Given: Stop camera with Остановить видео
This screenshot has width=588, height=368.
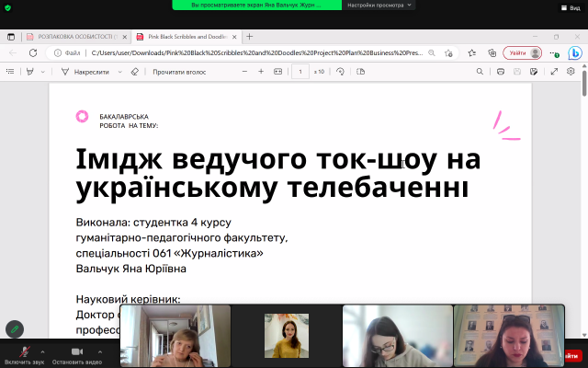Looking at the screenshot, I should tap(76, 351).
